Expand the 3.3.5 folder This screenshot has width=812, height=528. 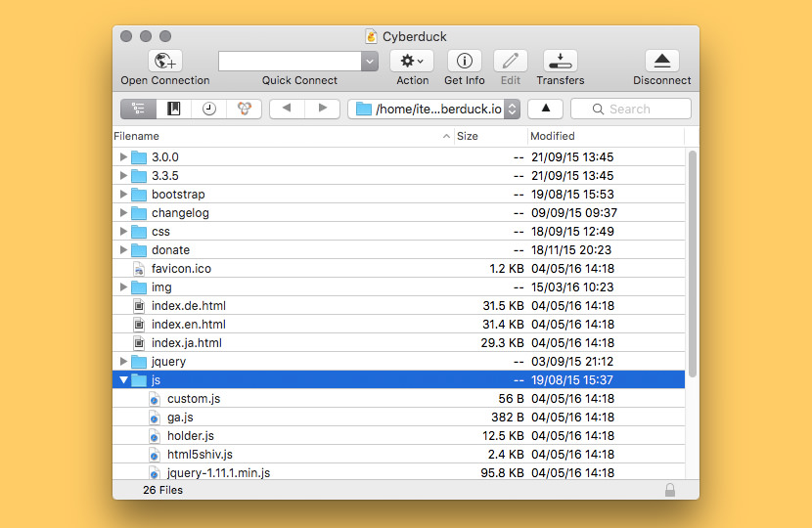(x=123, y=175)
